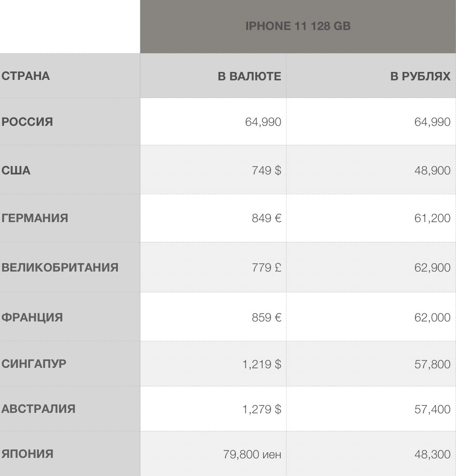This screenshot has height=476, width=456.
Task: Select the 749 $ price cell
Action: pyautogui.click(x=266, y=170)
